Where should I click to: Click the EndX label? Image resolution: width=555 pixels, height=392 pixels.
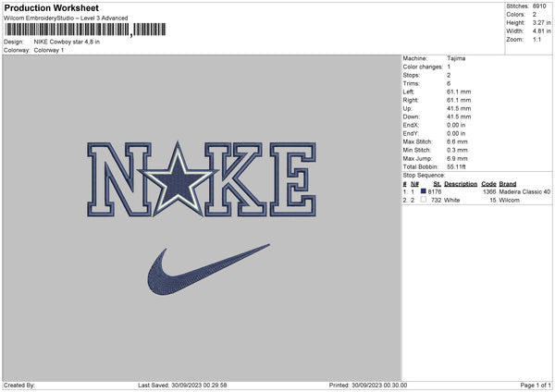(411, 125)
